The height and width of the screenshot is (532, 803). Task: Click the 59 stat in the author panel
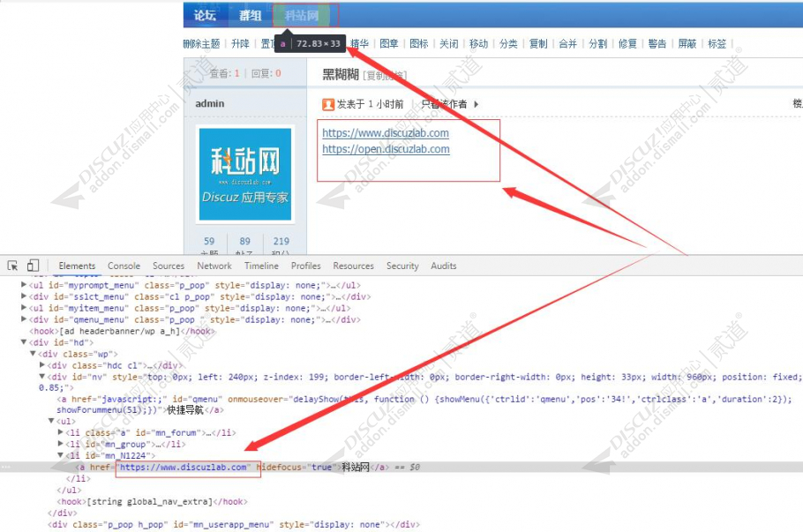click(x=209, y=241)
